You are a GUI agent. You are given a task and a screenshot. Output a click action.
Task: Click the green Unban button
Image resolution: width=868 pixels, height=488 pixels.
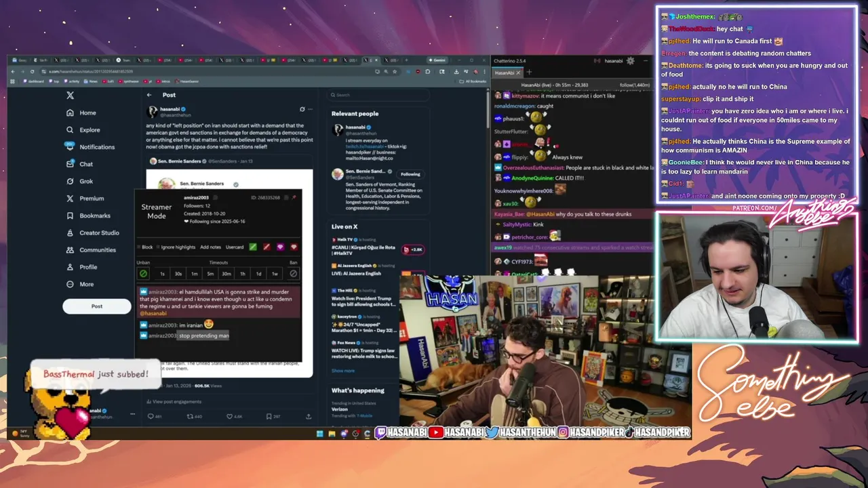(143, 274)
